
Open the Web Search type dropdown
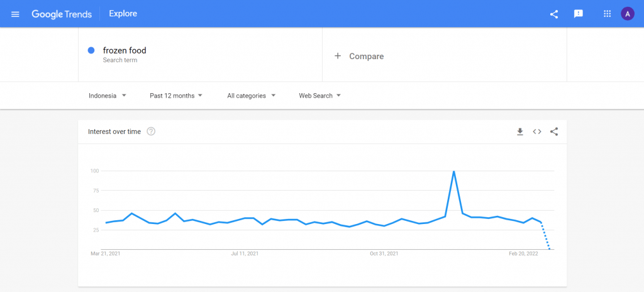(x=319, y=96)
